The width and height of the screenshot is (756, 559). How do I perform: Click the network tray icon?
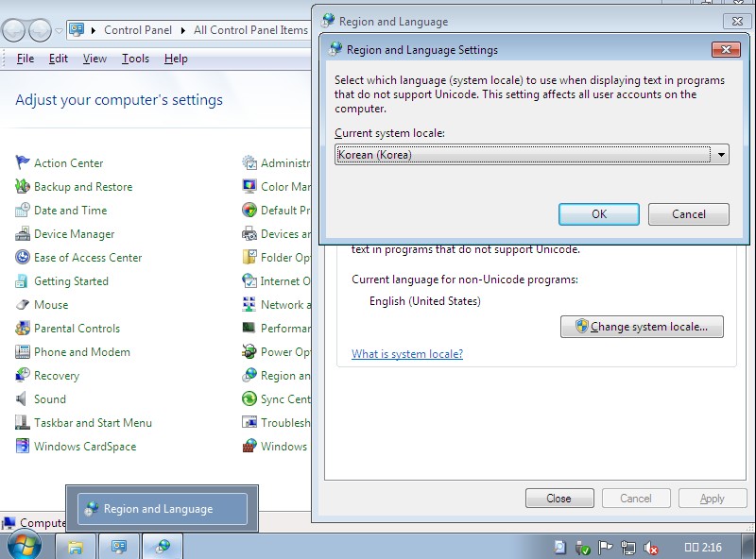point(628,548)
